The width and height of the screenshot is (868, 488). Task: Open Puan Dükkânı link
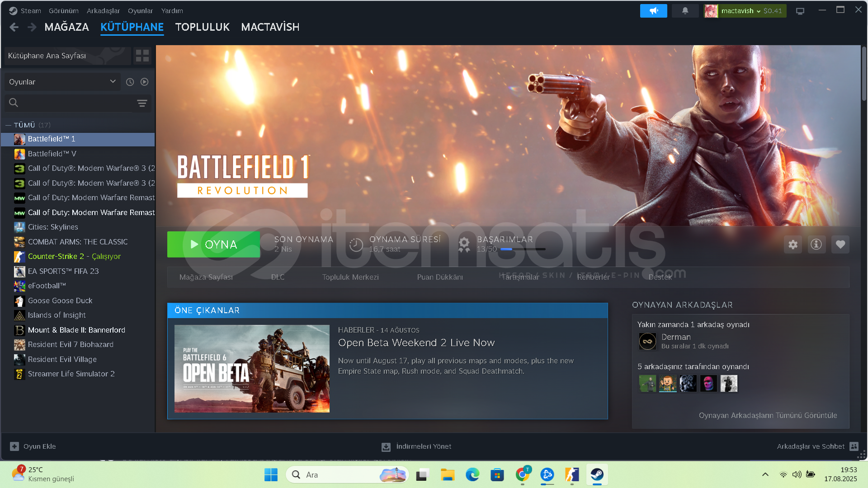[x=440, y=277]
